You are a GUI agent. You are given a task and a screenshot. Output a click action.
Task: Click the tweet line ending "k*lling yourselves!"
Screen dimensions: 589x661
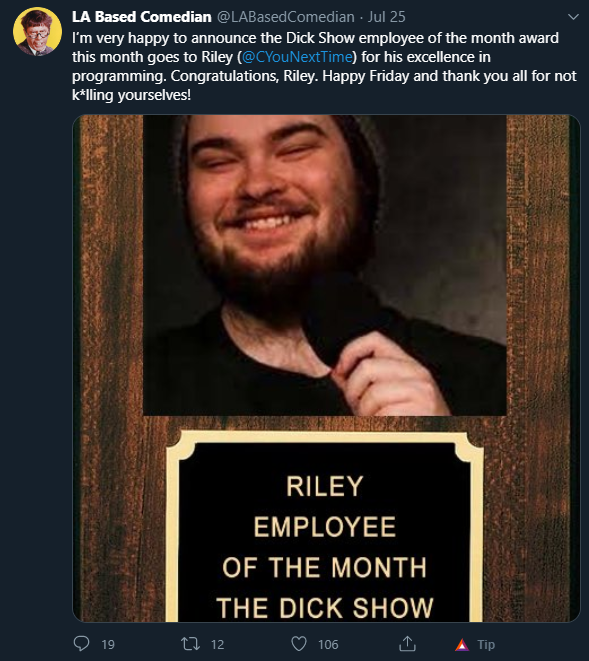(x=132, y=95)
